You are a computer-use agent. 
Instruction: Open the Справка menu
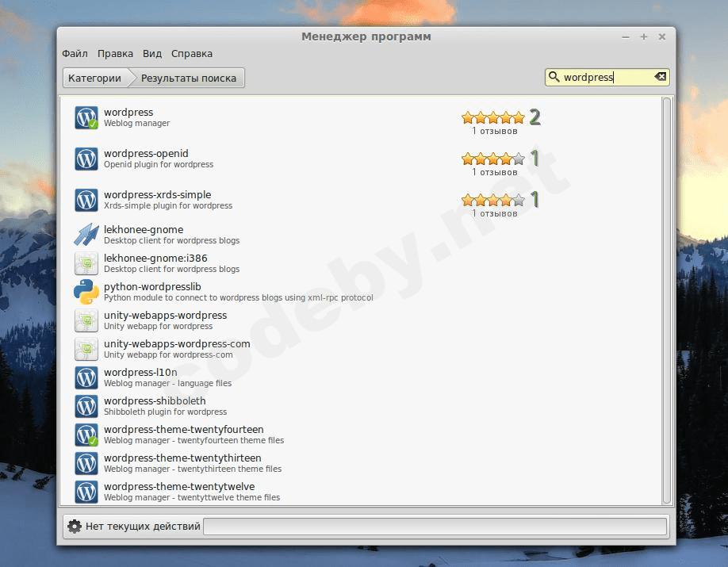pyautogui.click(x=192, y=53)
